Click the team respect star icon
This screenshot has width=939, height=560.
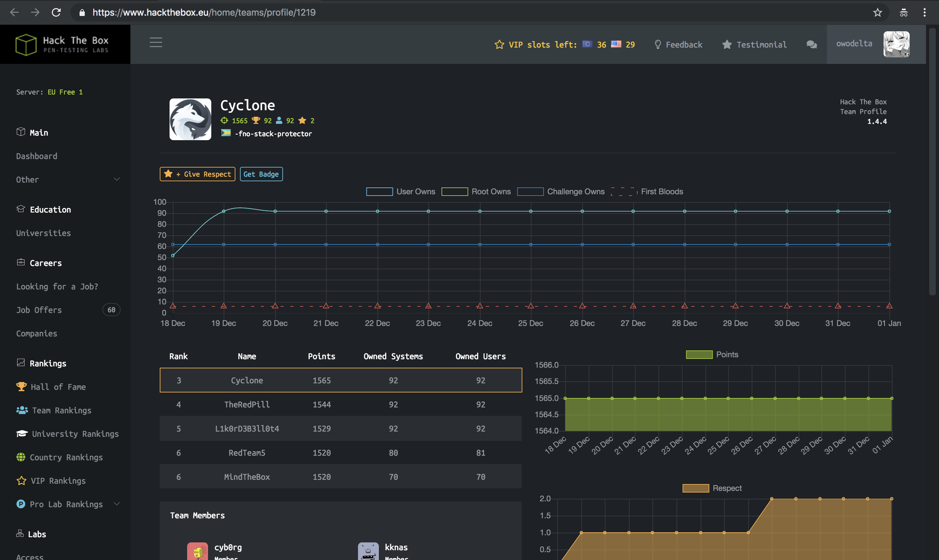(302, 120)
